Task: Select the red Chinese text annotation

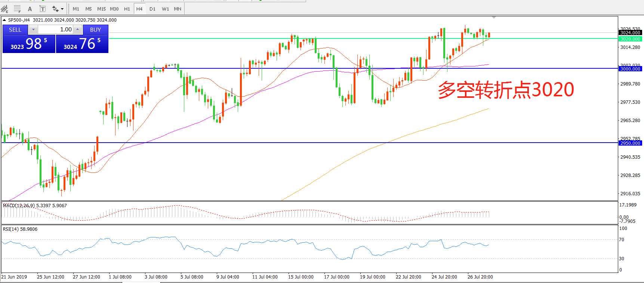Action: [x=505, y=90]
